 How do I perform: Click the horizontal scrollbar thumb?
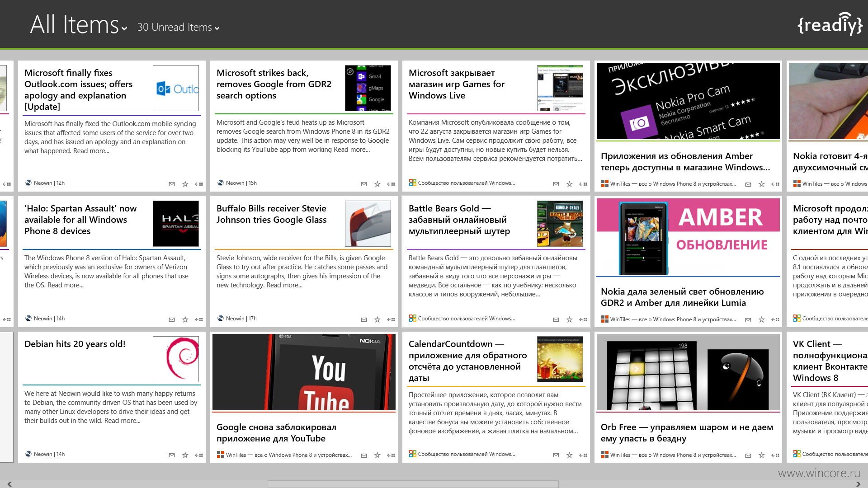(x=413, y=484)
